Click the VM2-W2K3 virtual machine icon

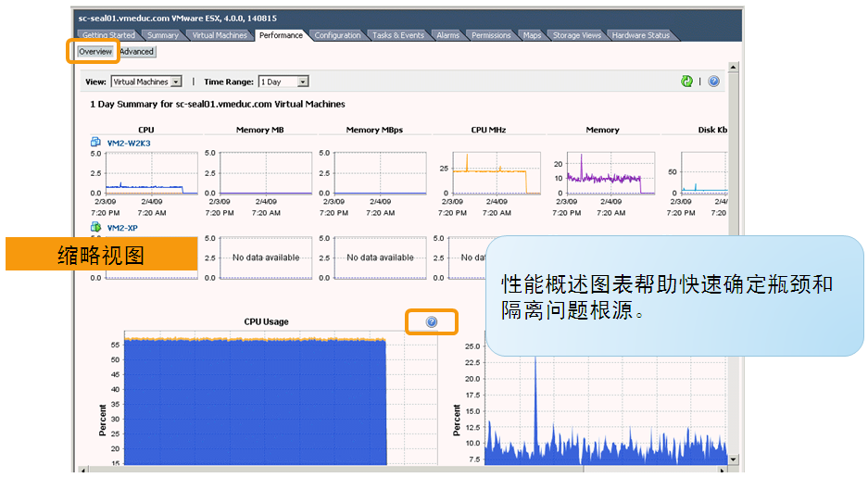pyautogui.click(x=95, y=143)
